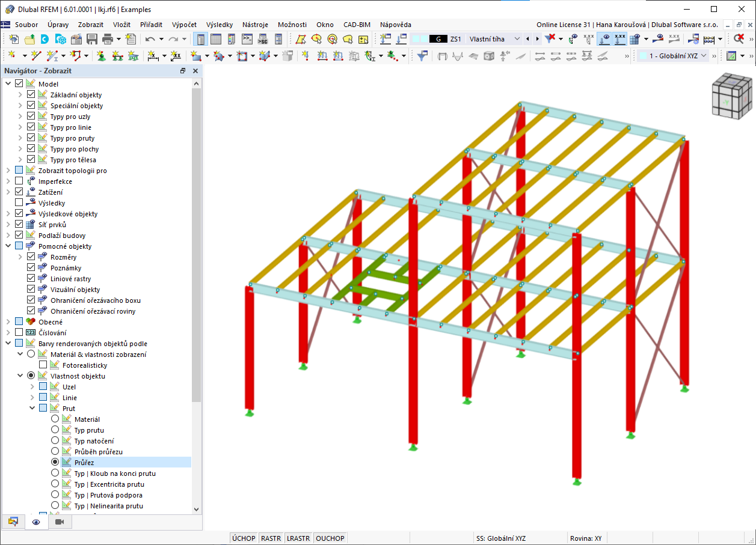756x545 pixels.
Task: Click the dimension tool icon
Action: (x=153, y=56)
